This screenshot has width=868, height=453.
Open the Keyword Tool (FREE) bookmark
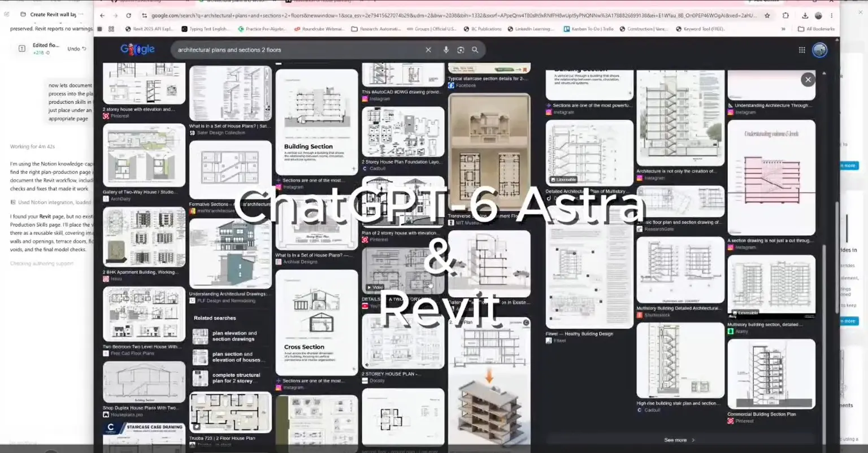[x=700, y=29]
